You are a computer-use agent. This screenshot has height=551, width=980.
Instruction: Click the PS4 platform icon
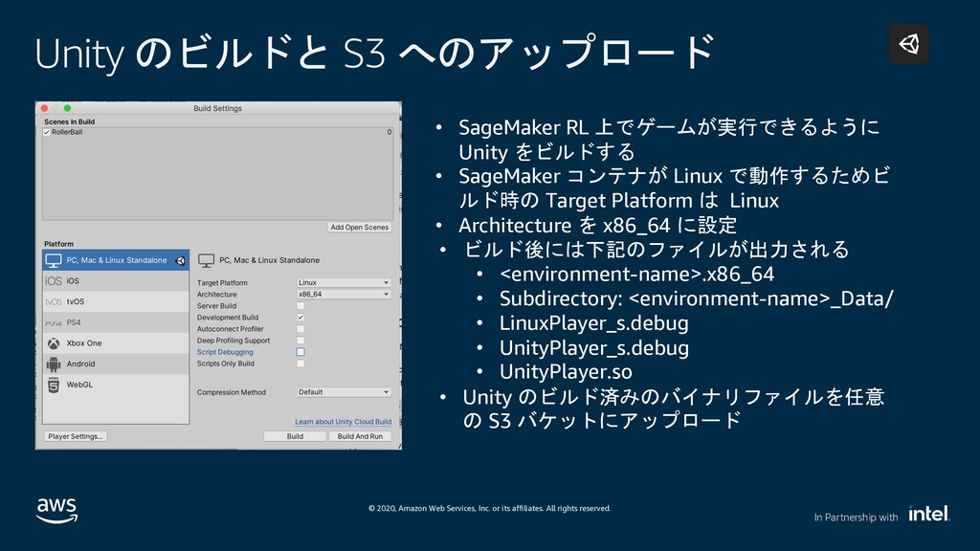[x=54, y=323]
